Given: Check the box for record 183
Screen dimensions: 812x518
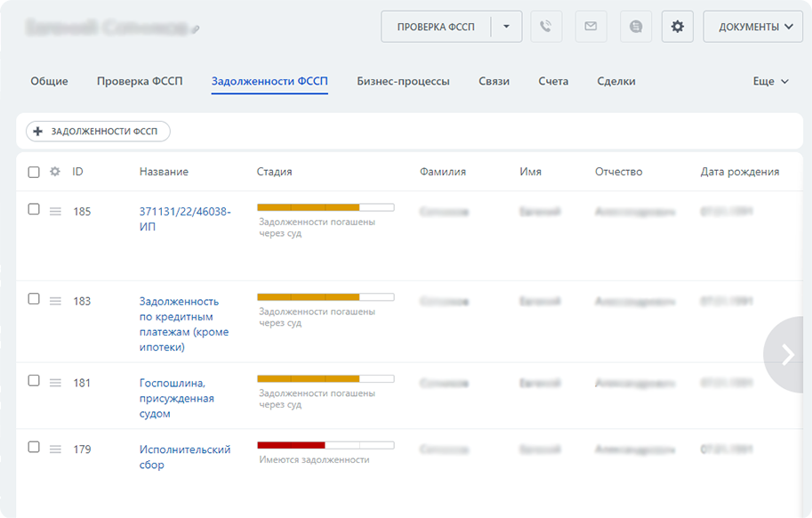Looking at the screenshot, I should (34, 299).
